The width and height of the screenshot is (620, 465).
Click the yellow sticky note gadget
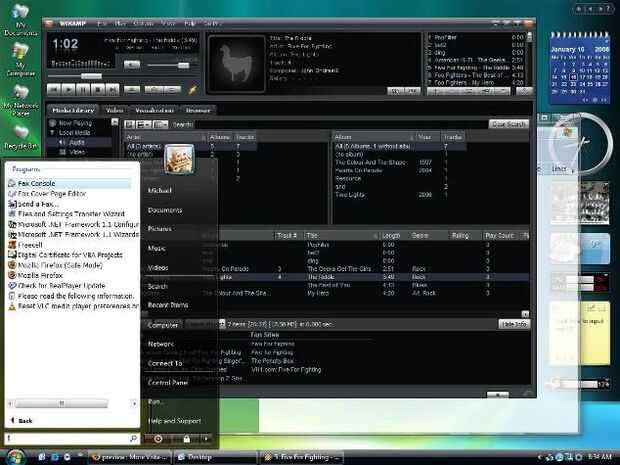(x=579, y=333)
